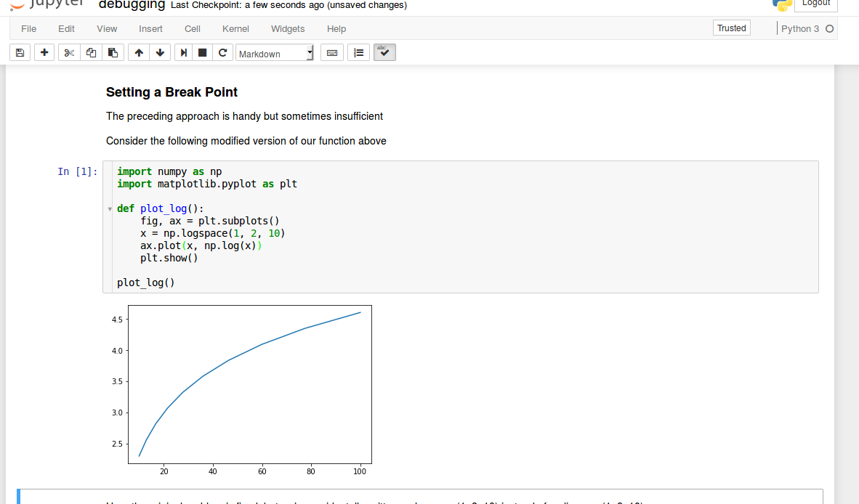Click the save and checkpoint icon
The height and width of the screenshot is (504, 859).
20,53
